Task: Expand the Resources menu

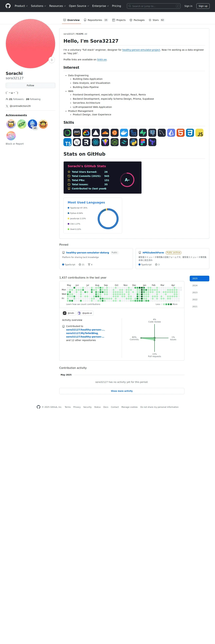Action: pyautogui.click(x=57, y=6)
